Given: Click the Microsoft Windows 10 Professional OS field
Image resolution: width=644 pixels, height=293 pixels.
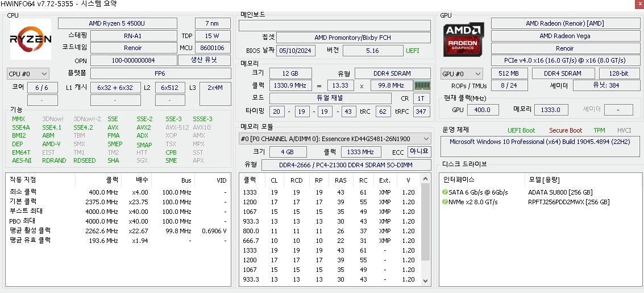Looking at the screenshot, I should coord(539,147).
